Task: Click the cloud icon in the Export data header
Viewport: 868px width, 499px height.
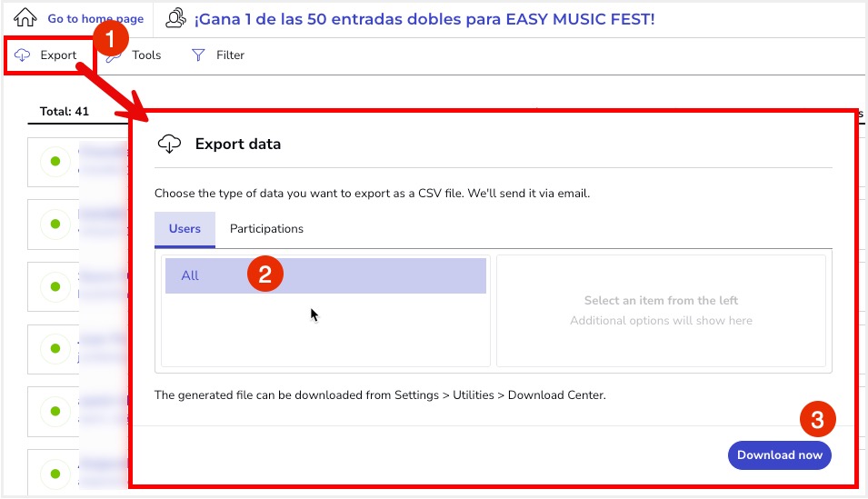Action: [169, 144]
